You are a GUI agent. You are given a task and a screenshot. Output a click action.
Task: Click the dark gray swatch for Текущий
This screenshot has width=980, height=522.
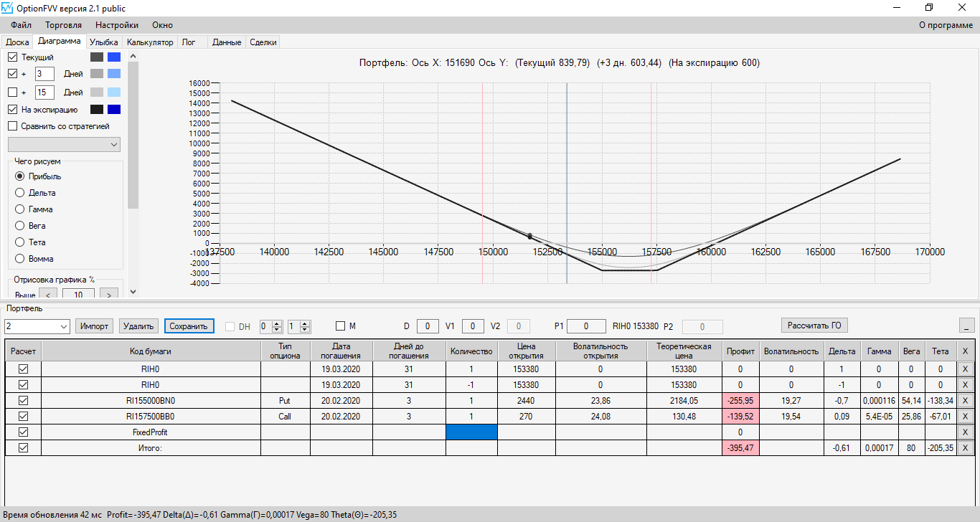[x=97, y=57]
